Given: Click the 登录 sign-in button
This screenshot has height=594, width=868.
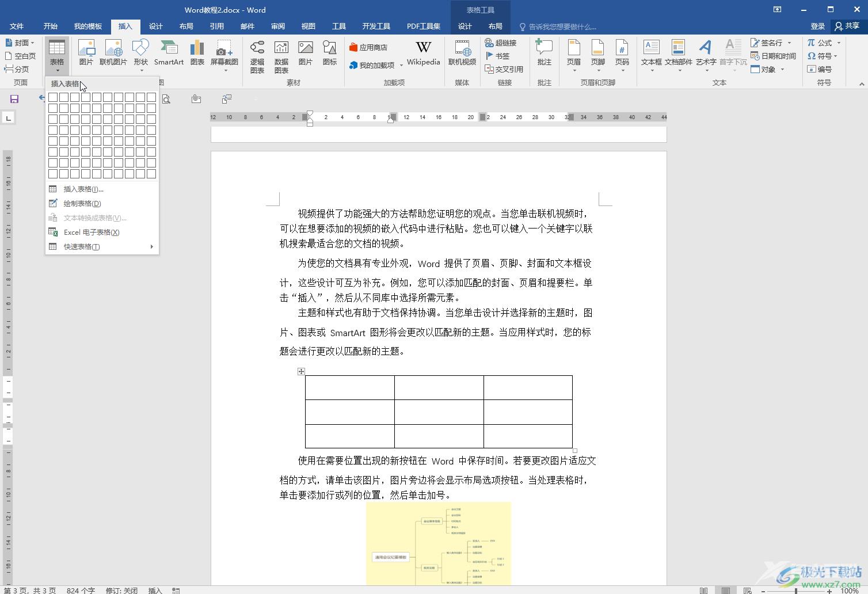Looking at the screenshot, I should 818,26.
